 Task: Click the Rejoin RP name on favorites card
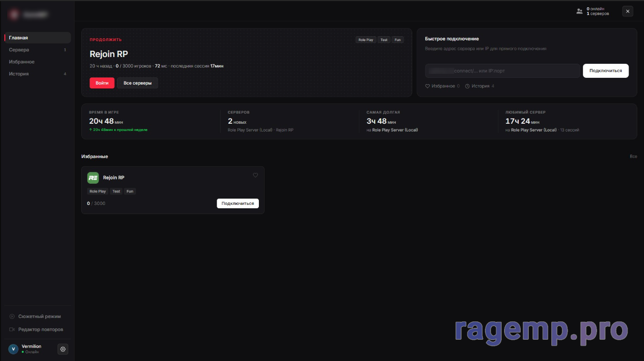[114, 178]
